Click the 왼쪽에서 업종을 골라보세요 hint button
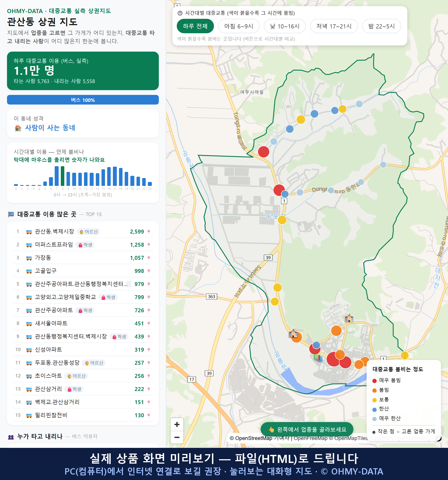This screenshot has width=448, height=480. (307, 429)
